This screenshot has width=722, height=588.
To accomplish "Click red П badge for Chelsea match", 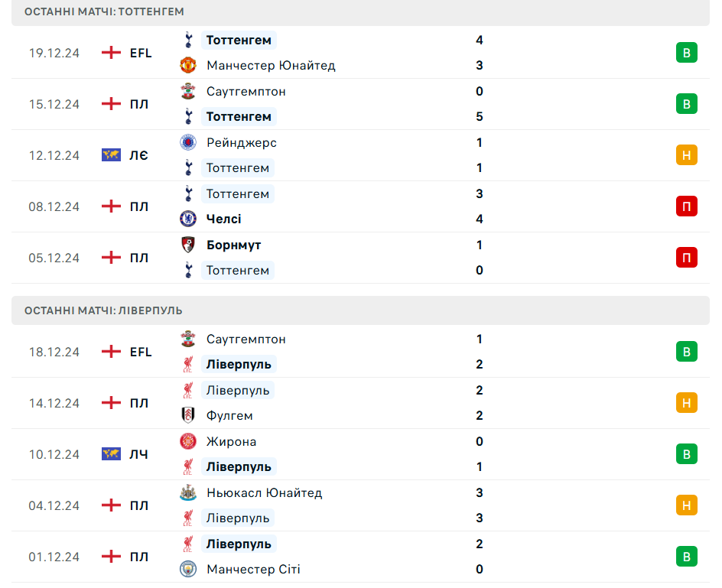I will point(687,206).
